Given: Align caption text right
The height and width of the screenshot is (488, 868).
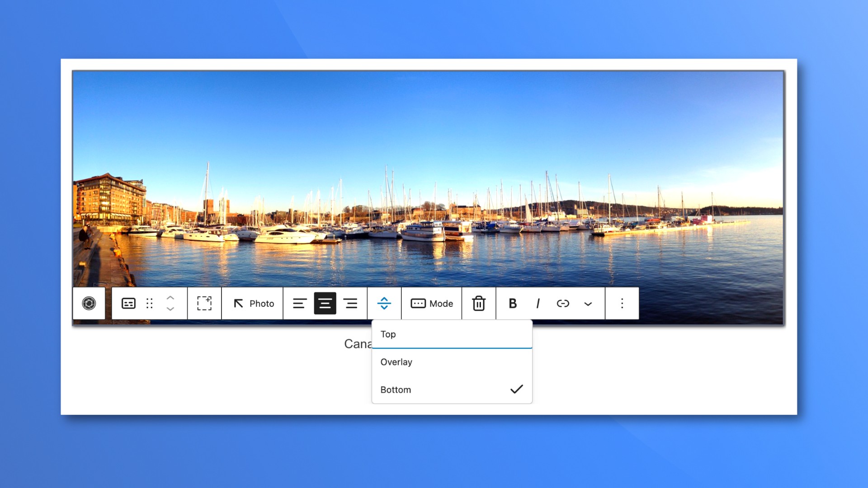Looking at the screenshot, I should pos(350,303).
